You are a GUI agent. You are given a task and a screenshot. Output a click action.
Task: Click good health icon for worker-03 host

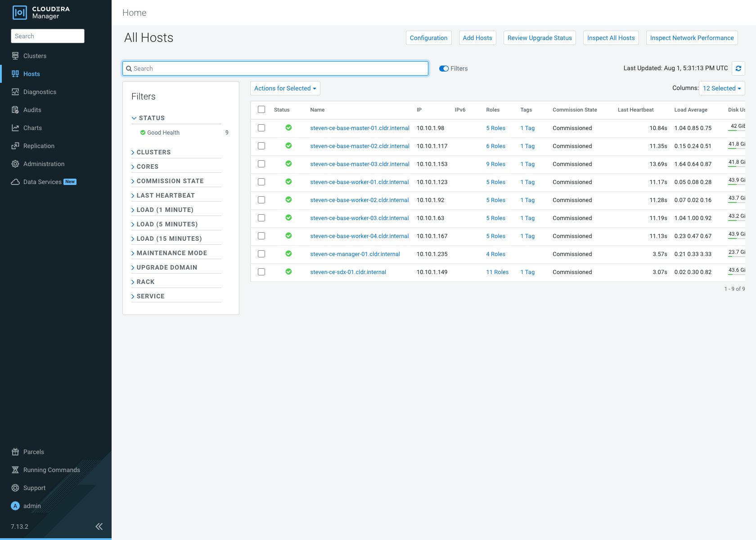288,218
